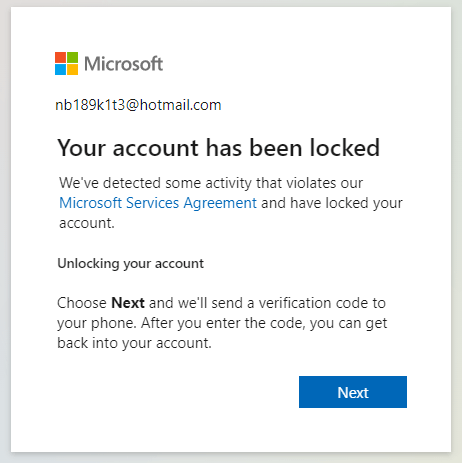The image size is (462, 463).
Task: Click the red square of Microsoft logo
Action: [x=60, y=57]
